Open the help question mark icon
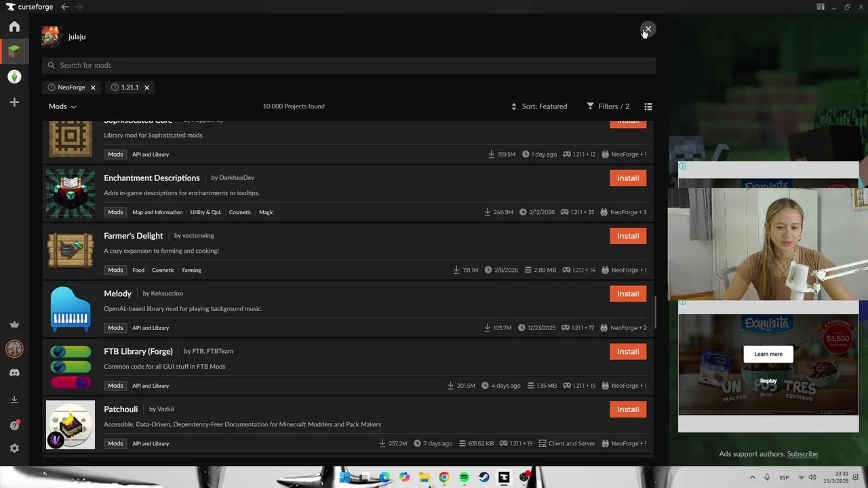 coord(14,425)
